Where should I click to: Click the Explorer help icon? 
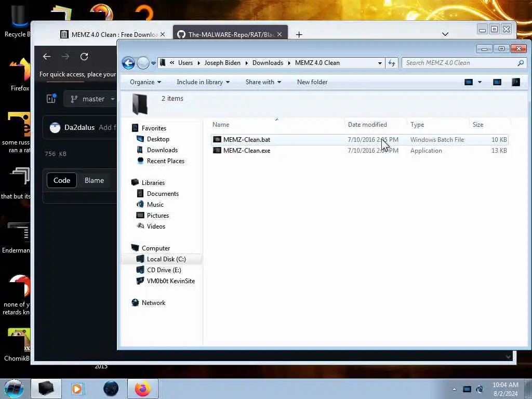(516, 82)
